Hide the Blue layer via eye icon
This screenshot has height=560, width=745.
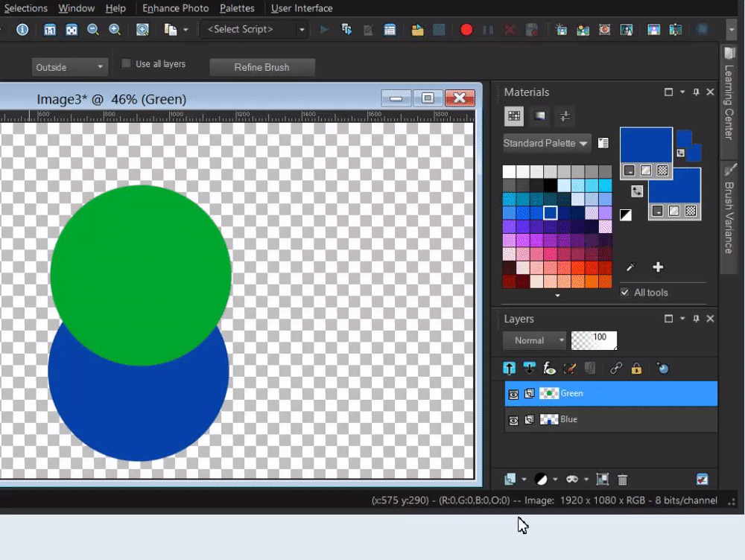coord(513,420)
